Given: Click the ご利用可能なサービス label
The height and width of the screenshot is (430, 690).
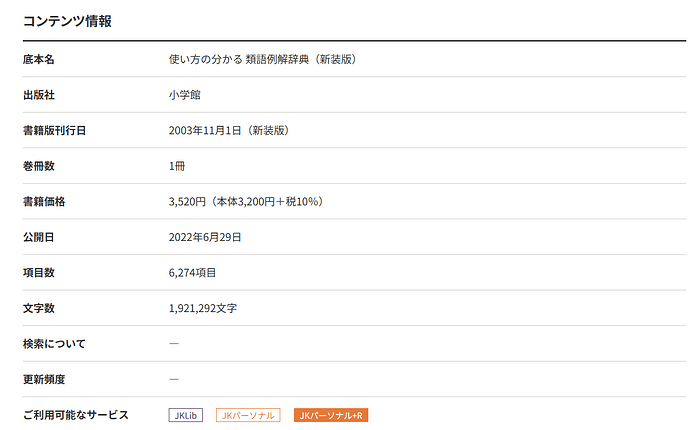Looking at the screenshot, I should (76, 415).
